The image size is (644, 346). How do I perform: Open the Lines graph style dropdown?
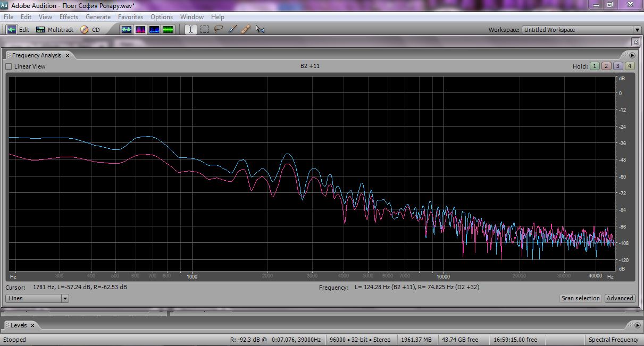click(37, 299)
